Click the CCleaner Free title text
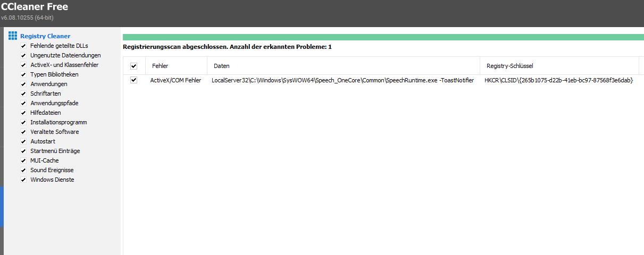Screen dimensions: 644x255 click(x=35, y=7)
